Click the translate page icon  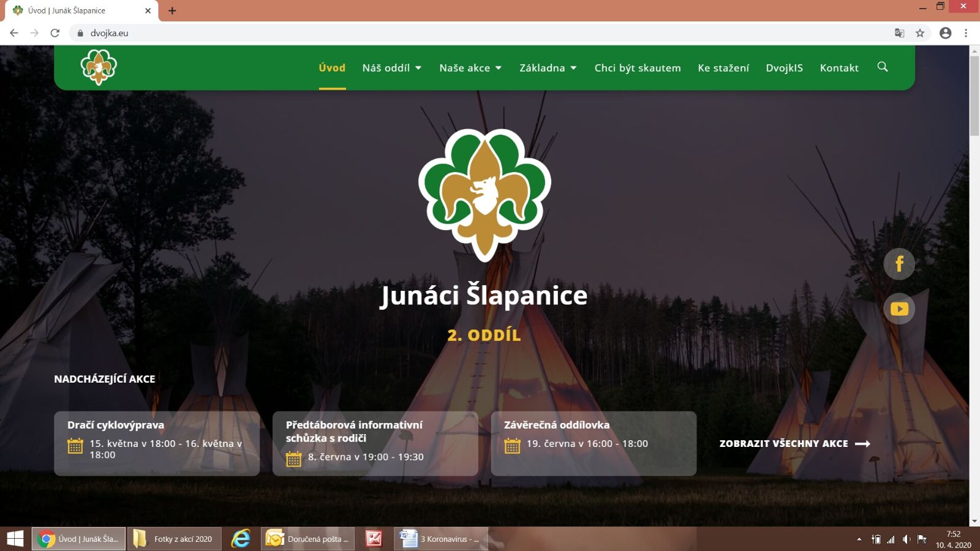tap(899, 33)
